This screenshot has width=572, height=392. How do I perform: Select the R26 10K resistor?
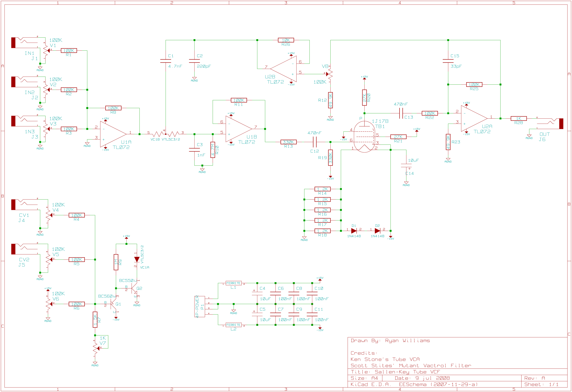(x=286, y=40)
